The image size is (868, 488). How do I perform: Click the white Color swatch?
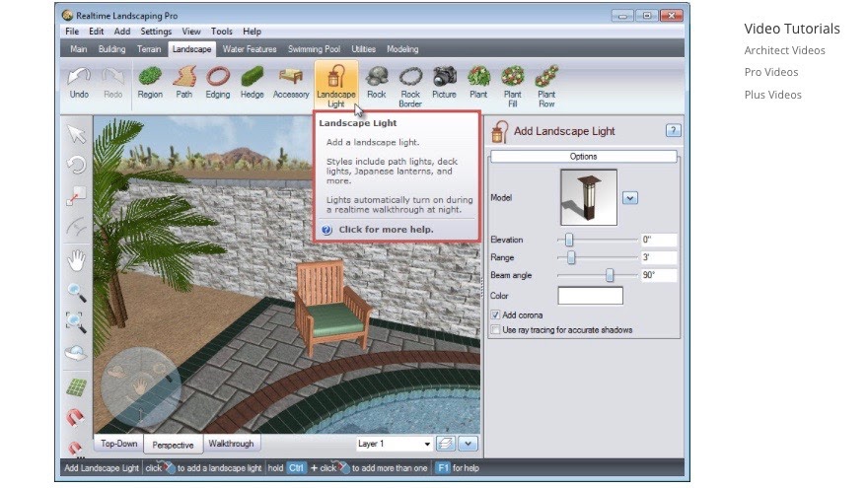(x=590, y=296)
